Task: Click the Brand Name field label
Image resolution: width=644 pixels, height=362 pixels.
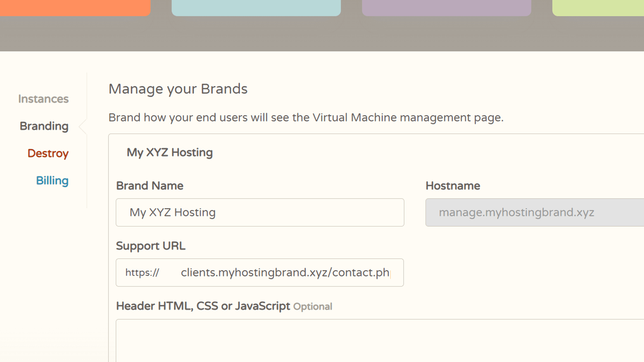Action: tap(150, 186)
